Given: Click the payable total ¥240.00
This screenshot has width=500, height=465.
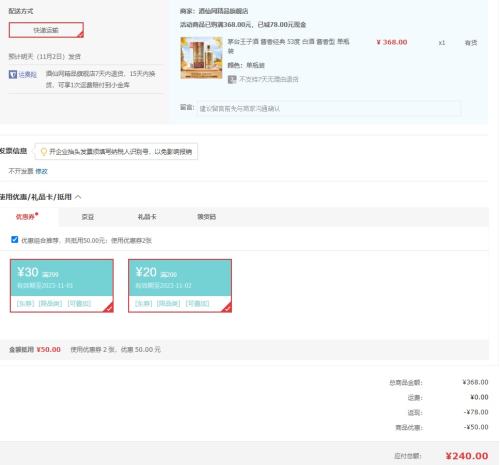Looking at the screenshot, I should tap(467, 456).
